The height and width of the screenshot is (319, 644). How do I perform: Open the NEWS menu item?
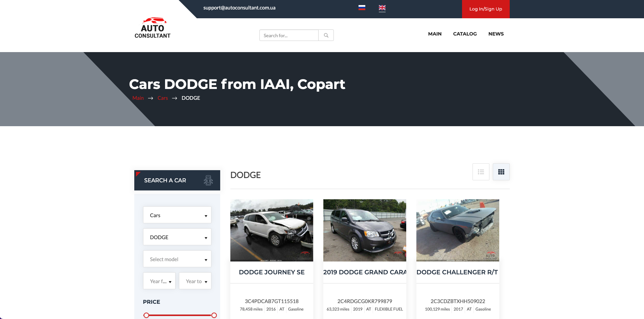point(496,34)
